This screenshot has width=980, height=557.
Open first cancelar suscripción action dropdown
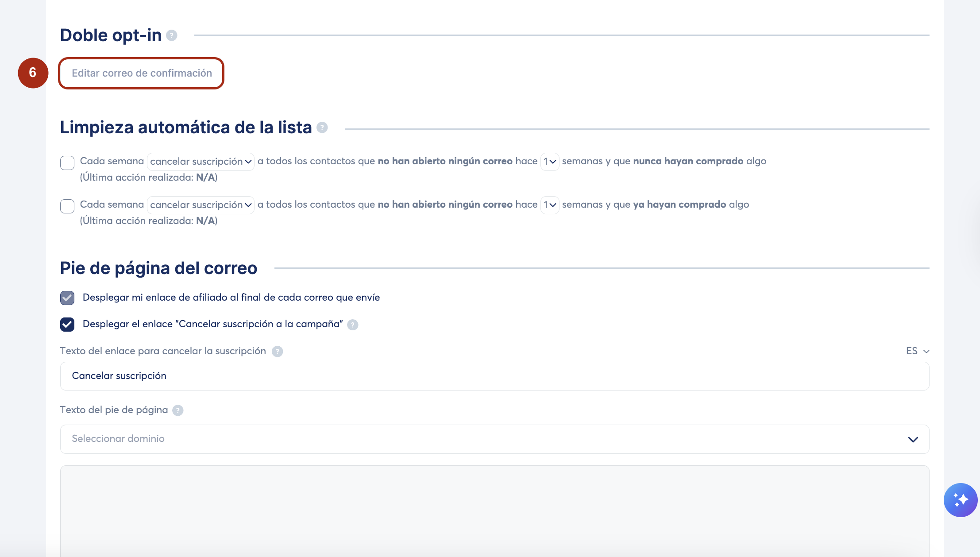click(x=201, y=162)
